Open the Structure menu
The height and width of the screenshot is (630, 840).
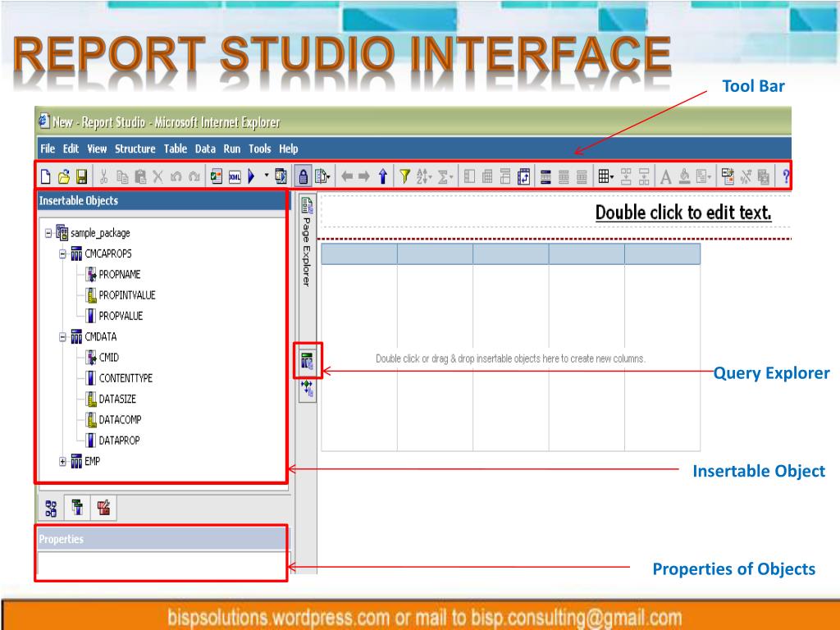tap(135, 148)
